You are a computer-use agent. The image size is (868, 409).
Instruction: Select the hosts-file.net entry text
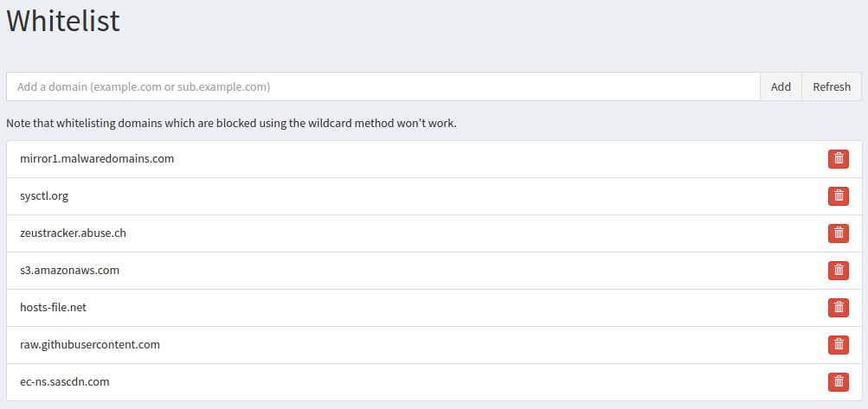click(53, 308)
